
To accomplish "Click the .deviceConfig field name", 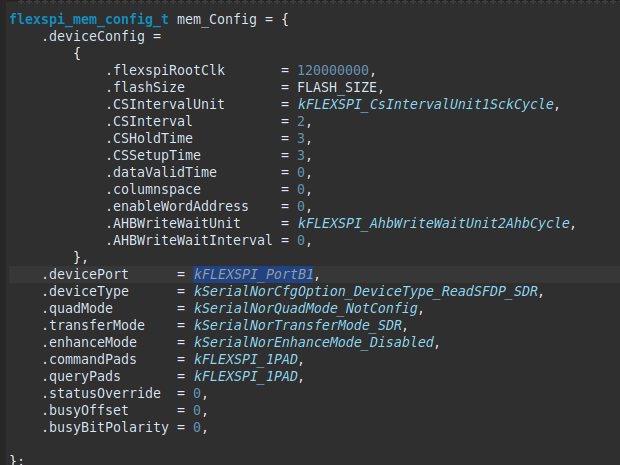I will pyautogui.click(x=87, y=36).
